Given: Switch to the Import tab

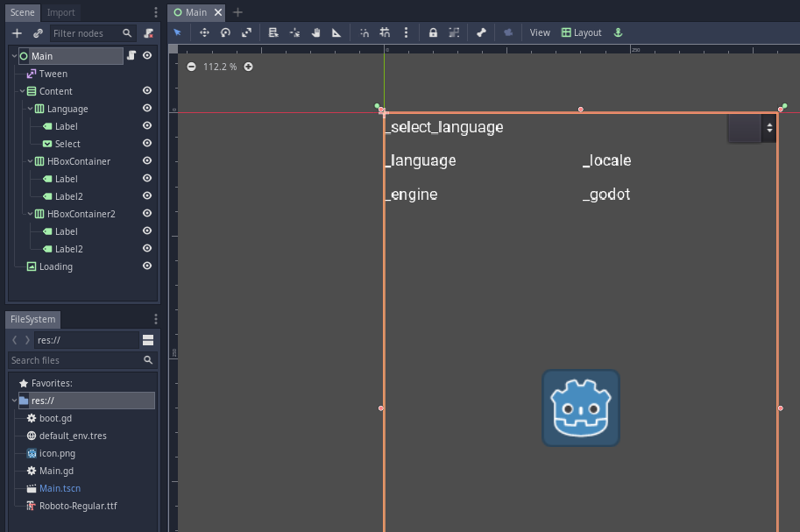Looking at the screenshot, I should pyautogui.click(x=60, y=12).
